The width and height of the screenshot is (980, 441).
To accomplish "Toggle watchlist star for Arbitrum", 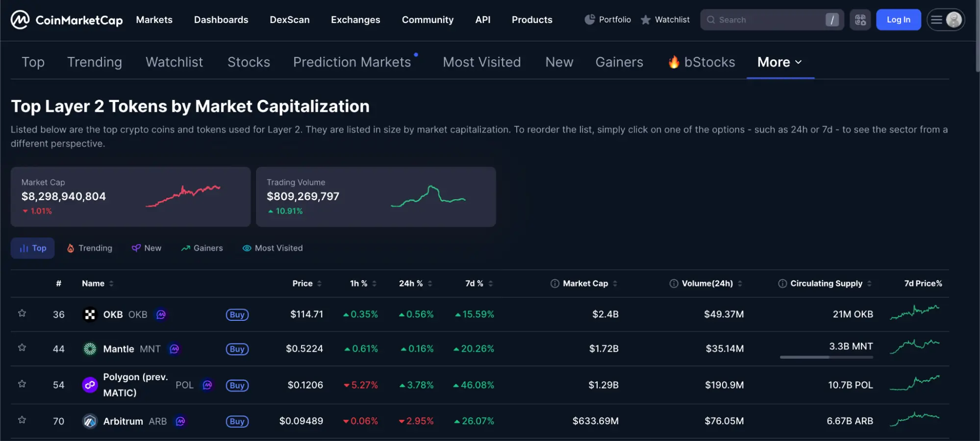I will pos(22,420).
